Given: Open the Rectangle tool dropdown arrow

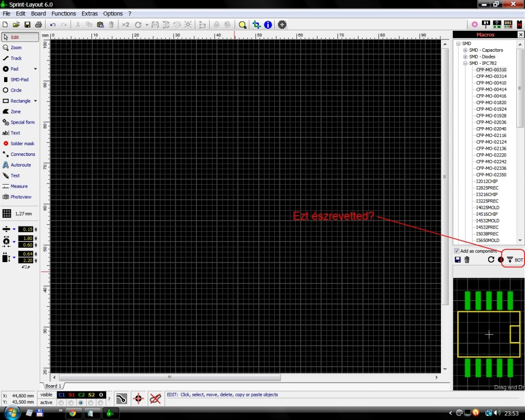Looking at the screenshot, I should click(x=35, y=101).
